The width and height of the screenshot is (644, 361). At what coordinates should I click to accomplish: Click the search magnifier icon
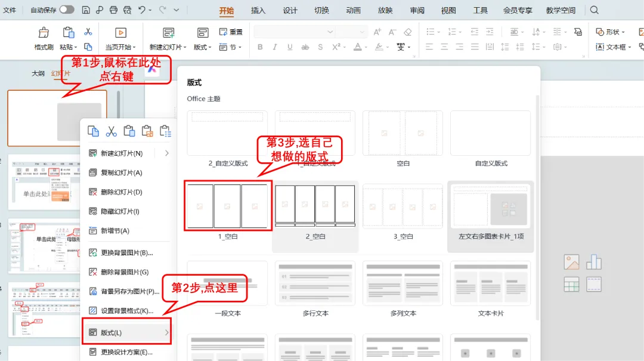click(594, 10)
